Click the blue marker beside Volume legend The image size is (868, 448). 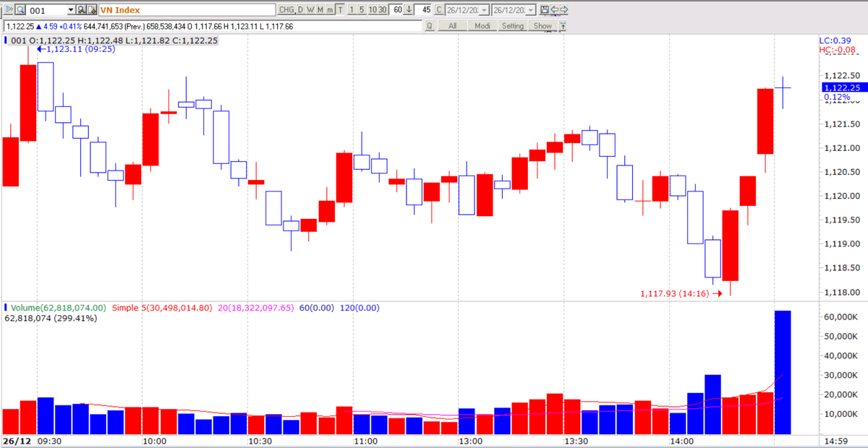6,308
